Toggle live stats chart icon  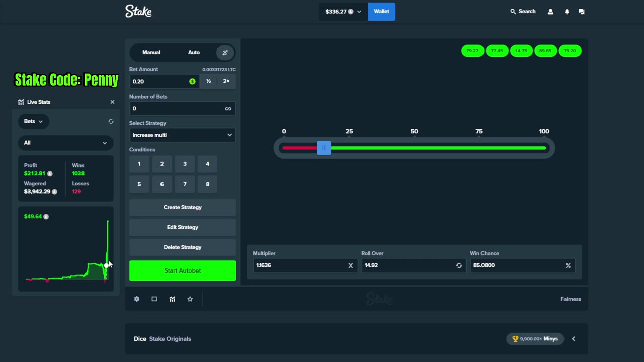(172, 299)
